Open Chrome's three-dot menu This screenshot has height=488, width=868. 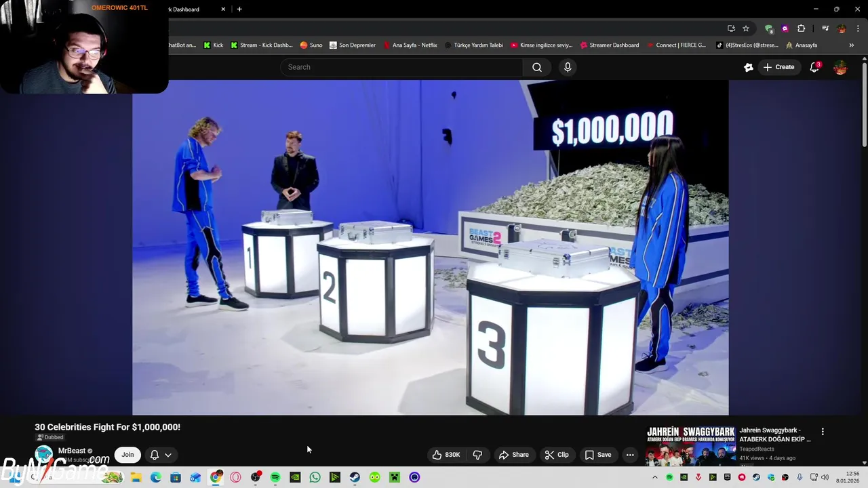pyautogui.click(x=859, y=28)
